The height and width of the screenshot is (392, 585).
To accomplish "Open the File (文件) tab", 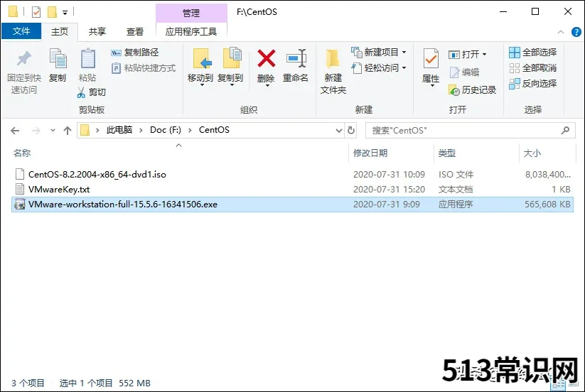I will click(x=21, y=31).
